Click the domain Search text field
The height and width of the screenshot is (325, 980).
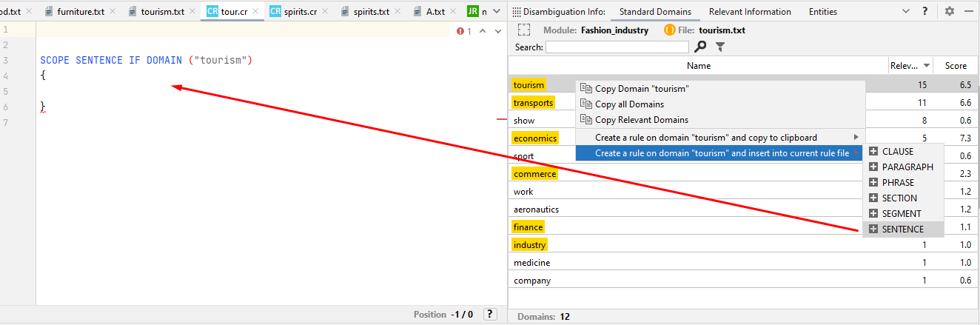(617, 47)
